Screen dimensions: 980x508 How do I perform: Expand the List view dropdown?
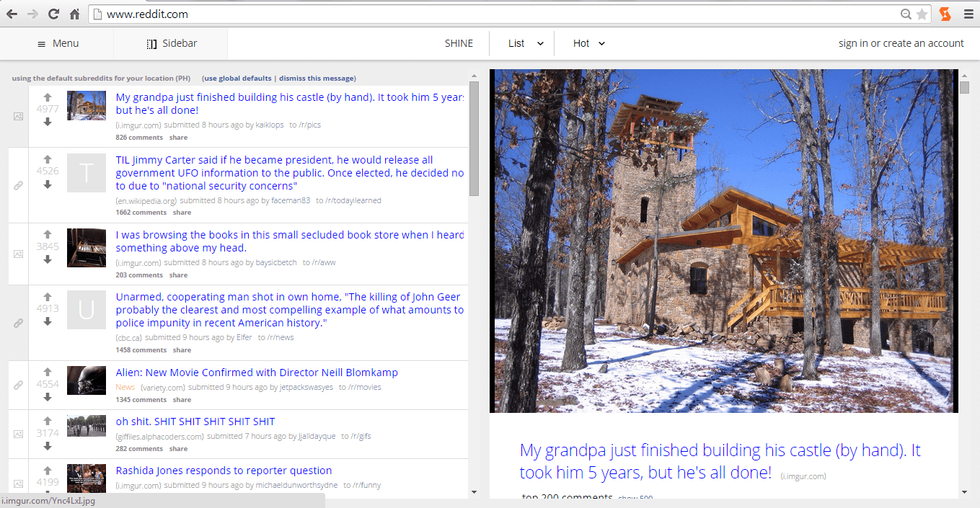[x=526, y=43]
